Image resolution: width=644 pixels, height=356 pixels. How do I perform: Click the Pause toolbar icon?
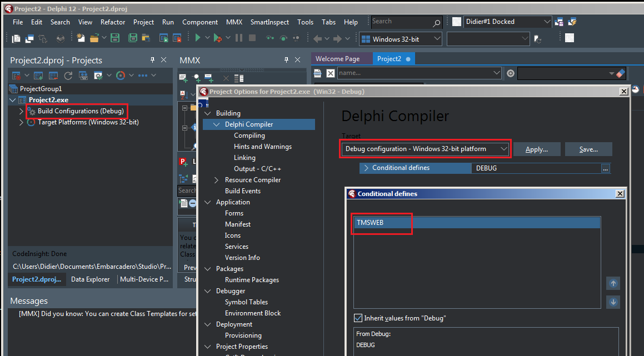pos(239,38)
